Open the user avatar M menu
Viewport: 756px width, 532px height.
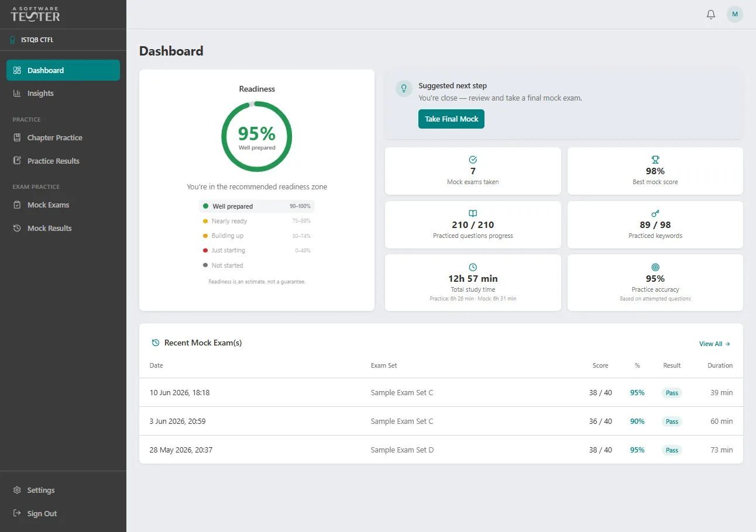coord(735,14)
